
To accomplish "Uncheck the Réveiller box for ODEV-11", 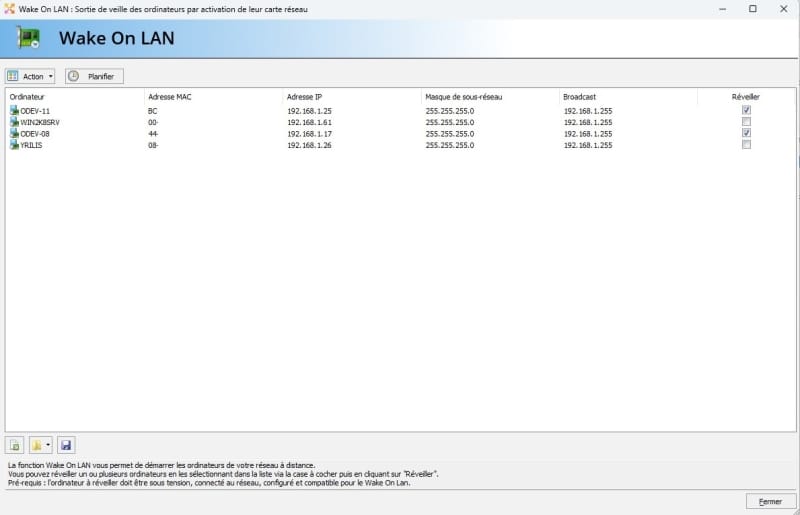I will [x=746, y=110].
